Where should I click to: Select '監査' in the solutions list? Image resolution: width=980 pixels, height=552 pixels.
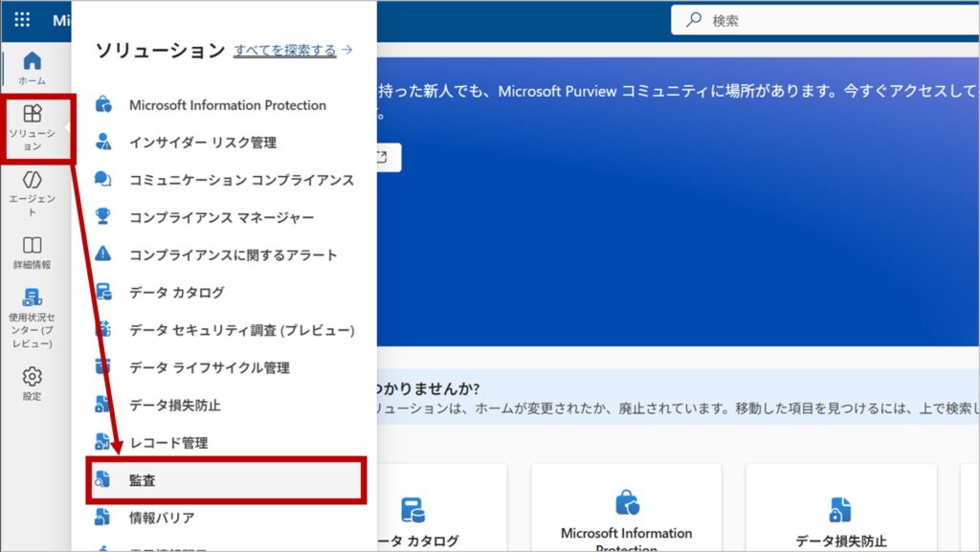point(142,480)
